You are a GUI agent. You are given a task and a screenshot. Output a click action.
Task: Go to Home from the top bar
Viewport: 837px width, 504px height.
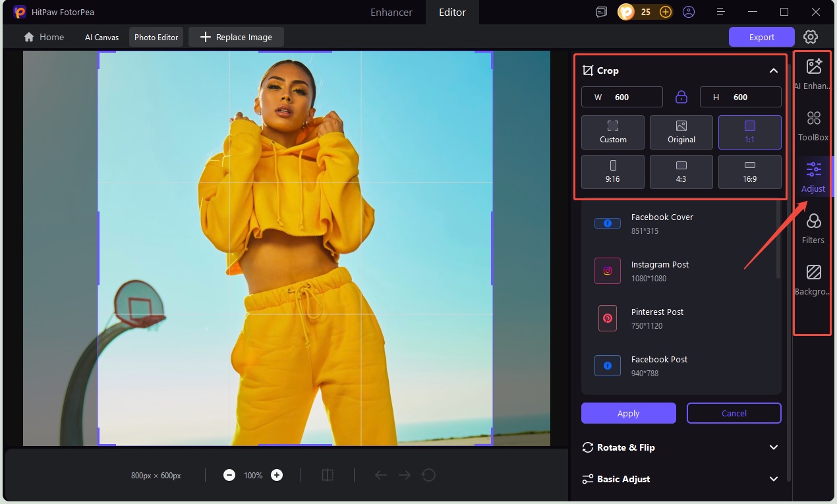point(43,37)
